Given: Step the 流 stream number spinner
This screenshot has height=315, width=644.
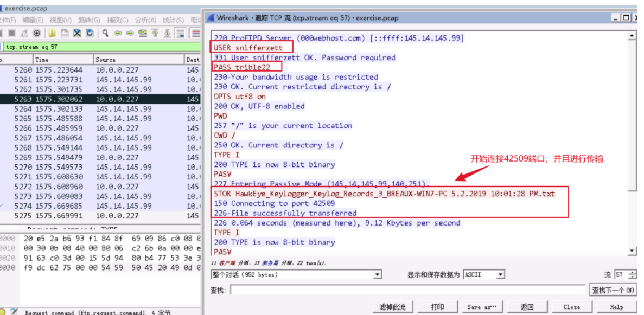Looking at the screenshot, I should pyautogui.click(x=633, y=274).
